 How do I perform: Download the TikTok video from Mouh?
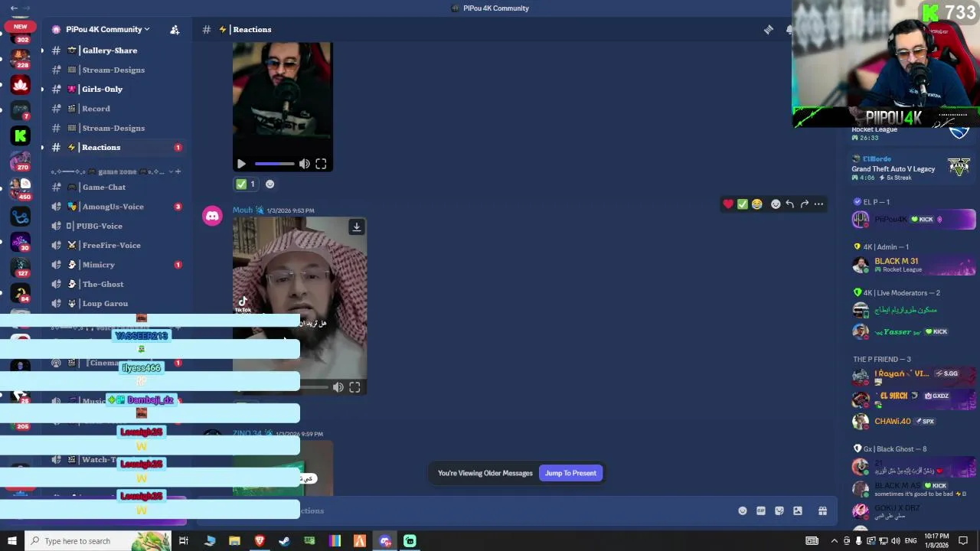[x=356, y=227]
